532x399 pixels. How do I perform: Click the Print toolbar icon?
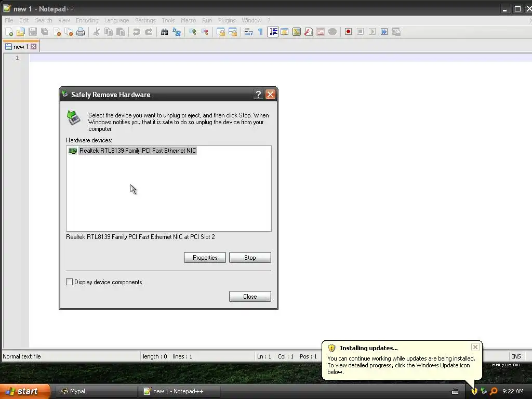pos(81,32)
